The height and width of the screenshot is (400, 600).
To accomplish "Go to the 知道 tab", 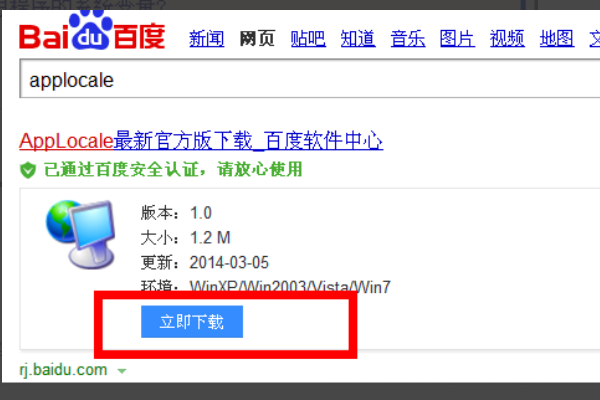I will coord(358,39).
